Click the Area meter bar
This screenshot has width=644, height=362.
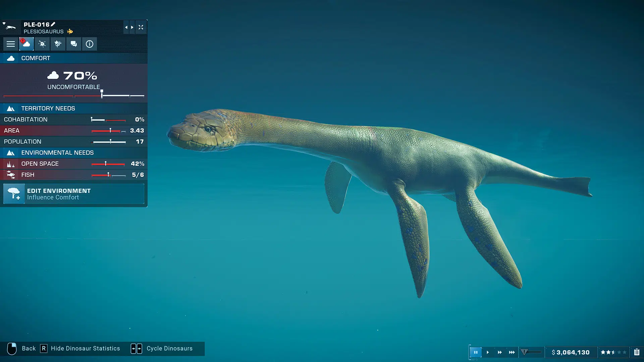tap(109, 131)
